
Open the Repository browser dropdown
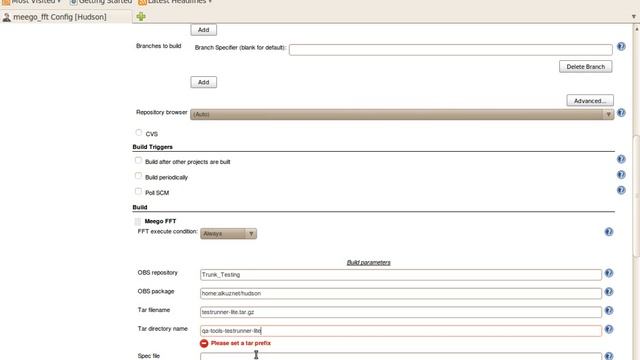coord(402,114)
